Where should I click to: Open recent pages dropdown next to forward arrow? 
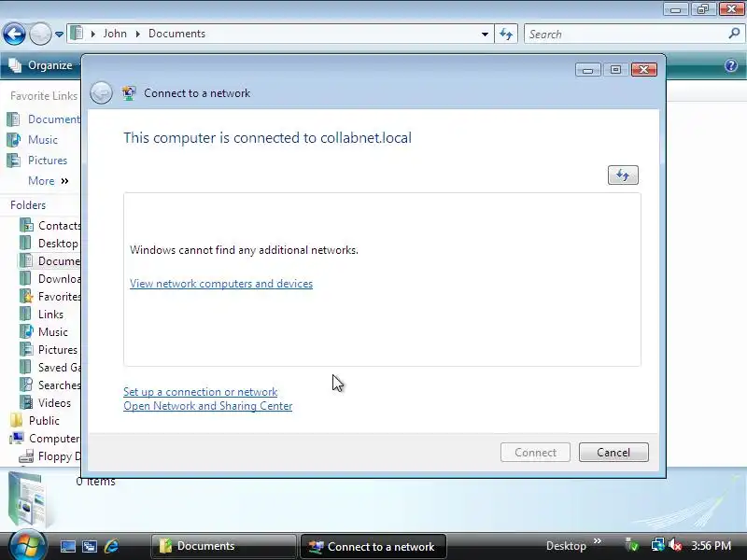point(59,35)
